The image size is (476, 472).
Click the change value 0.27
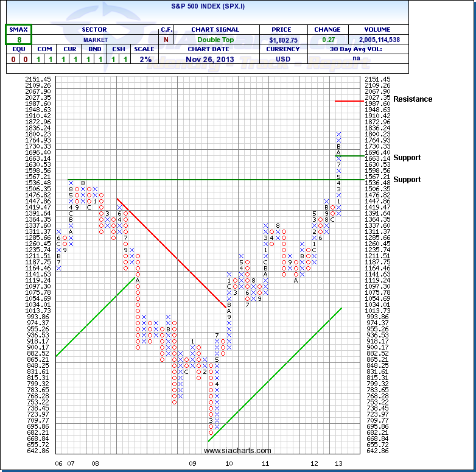click(327, 40)
